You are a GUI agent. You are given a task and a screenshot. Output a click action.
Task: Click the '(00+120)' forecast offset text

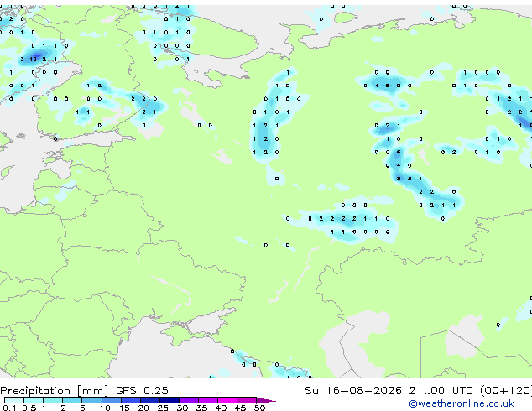505,391
